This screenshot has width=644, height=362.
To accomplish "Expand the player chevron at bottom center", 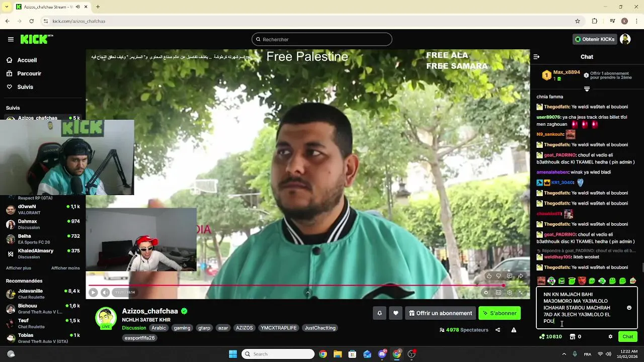I will click(308, 293).
